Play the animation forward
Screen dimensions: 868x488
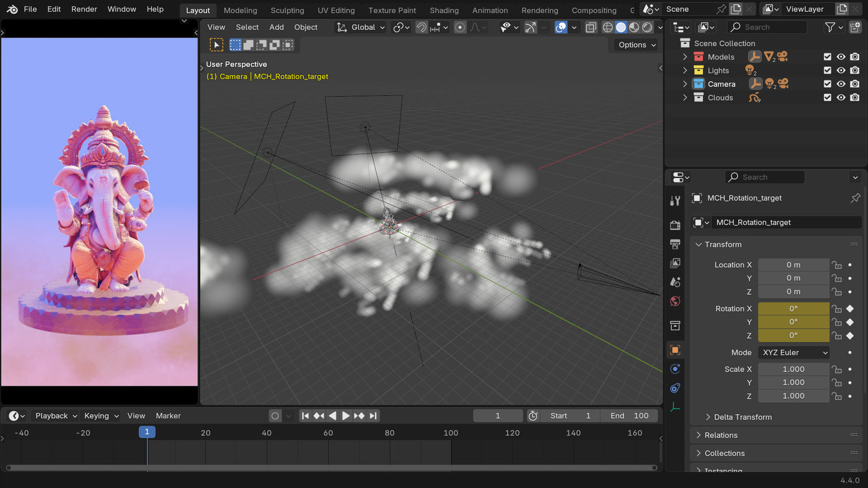(x=345, y=415)
